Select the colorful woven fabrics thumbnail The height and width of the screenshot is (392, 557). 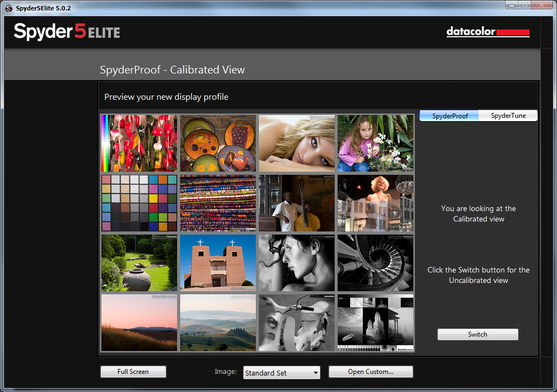pos(218,203)
